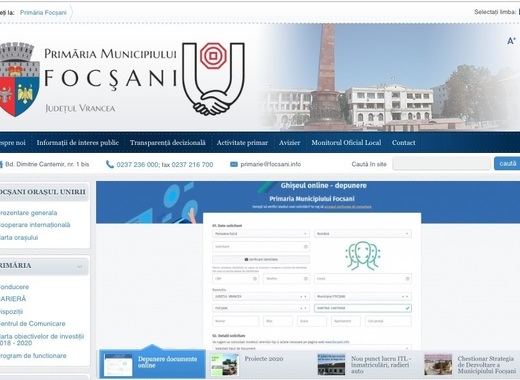Image resolution: width=520 pixels, height=380 pixels.
Task: Click the Solicitant input field
Action: (x=261, y=247)
